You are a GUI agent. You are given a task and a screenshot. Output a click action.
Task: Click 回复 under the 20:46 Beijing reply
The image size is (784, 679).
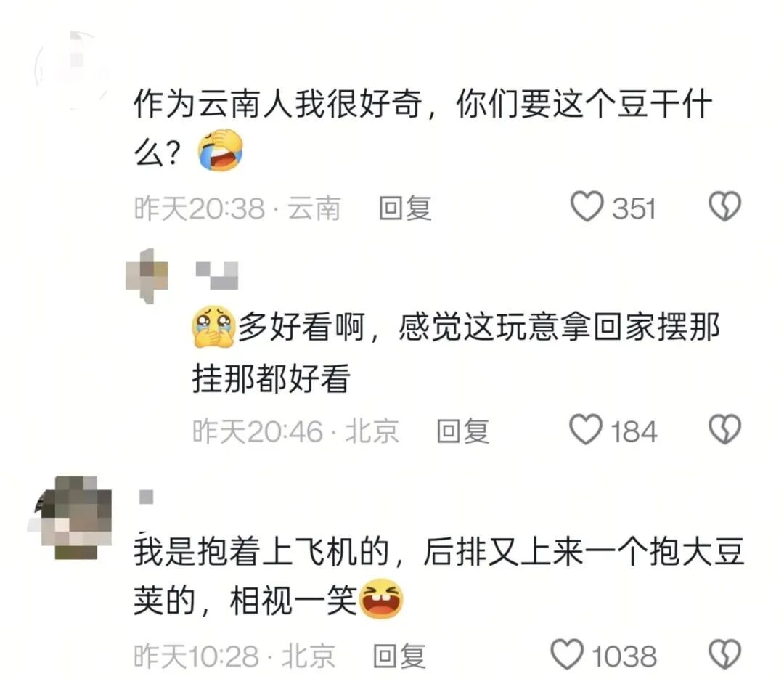pyautogui.click(x=462, y=431)
